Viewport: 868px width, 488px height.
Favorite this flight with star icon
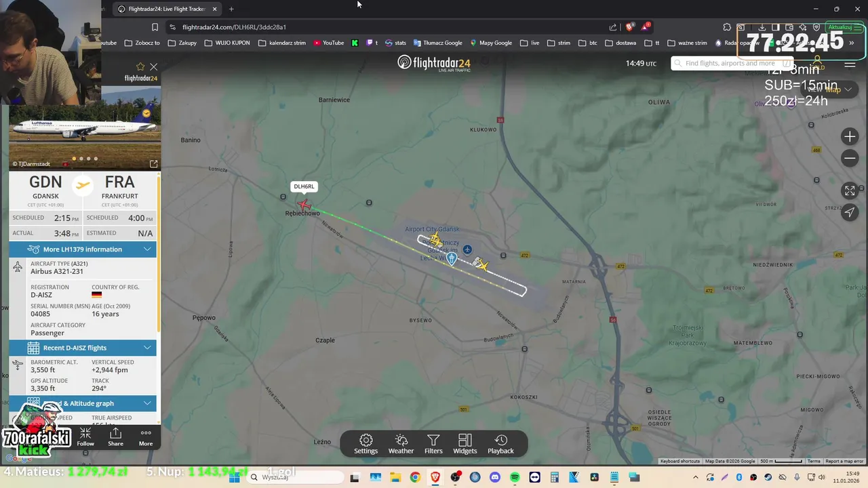click(x=140, y=66)
